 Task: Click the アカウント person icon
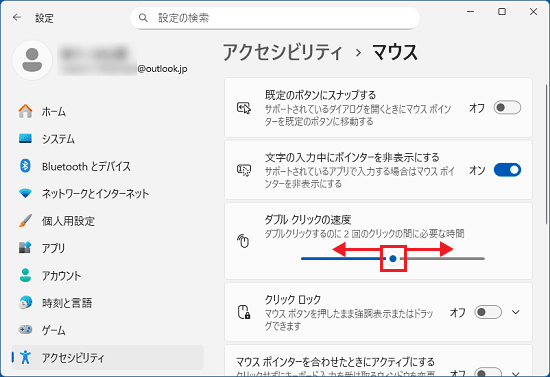[25, 275]
